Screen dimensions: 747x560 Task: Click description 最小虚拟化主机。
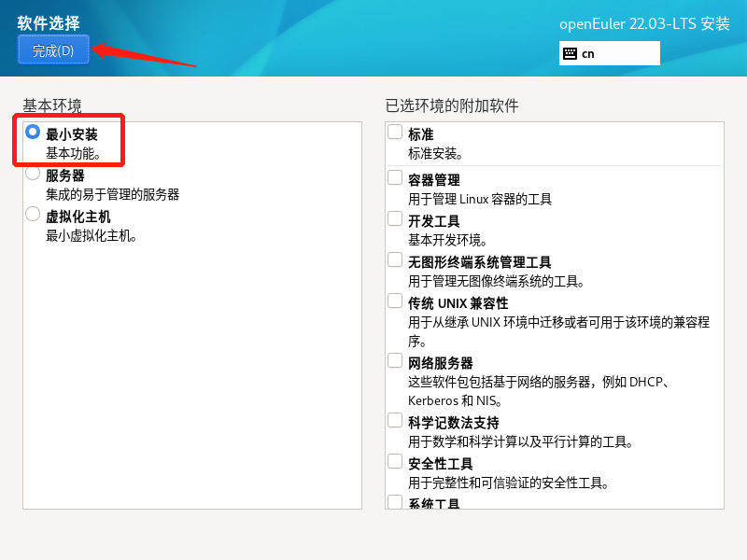click(x=92, y=236)
